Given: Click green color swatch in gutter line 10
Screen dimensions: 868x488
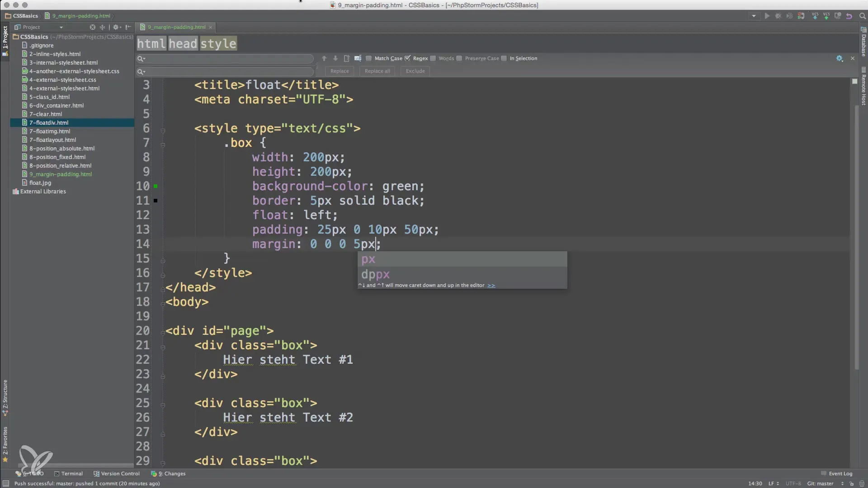Looking at the screenshot, I should [x=156, y=186].
